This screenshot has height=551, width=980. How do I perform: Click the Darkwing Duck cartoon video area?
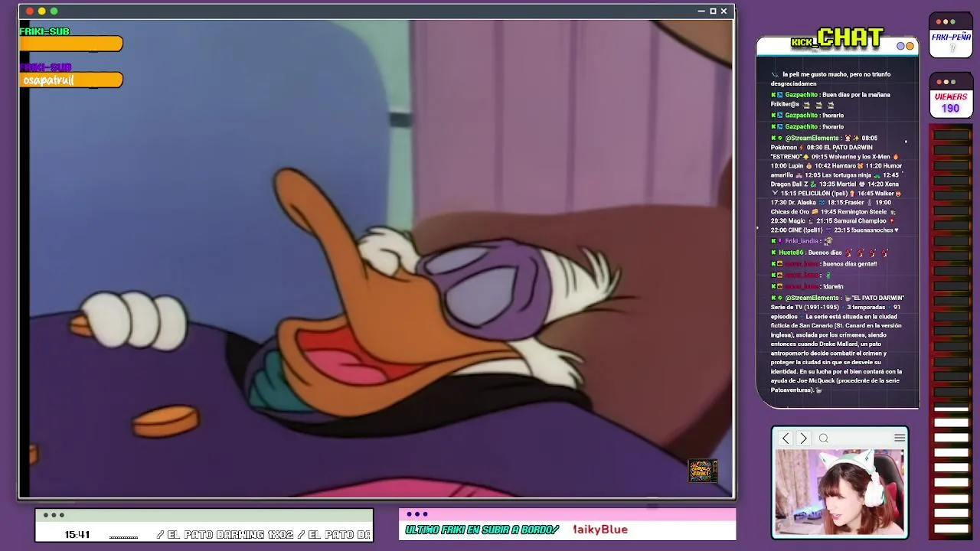click(x=375, y=258)
